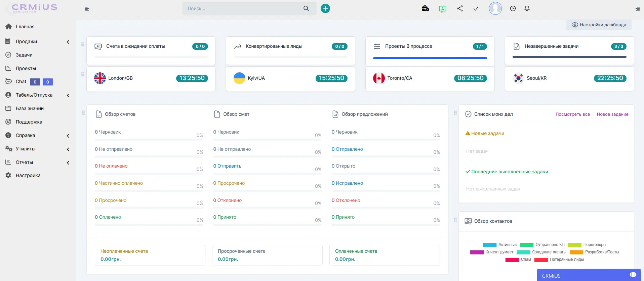Expand the Табель/Отпуска sidebar submenu
Viewport: 644px width, 281px height.
pyautogui.click(x=68, y=96)
